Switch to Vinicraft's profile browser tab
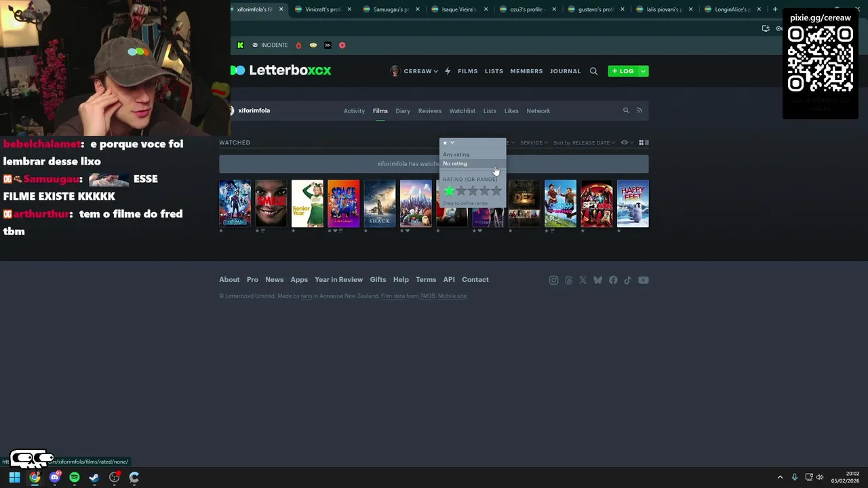Screen dimensions: 868x488 323,9
